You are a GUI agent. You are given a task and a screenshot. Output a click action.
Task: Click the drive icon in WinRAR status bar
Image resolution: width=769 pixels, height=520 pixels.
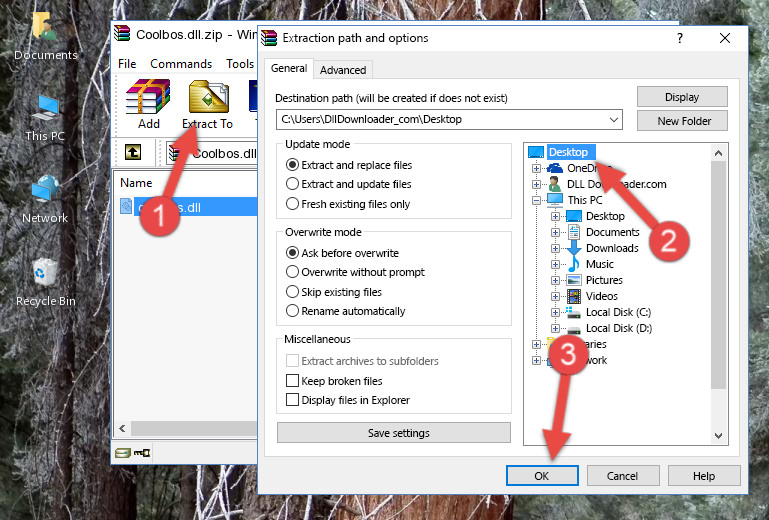[x=123, y=452]
